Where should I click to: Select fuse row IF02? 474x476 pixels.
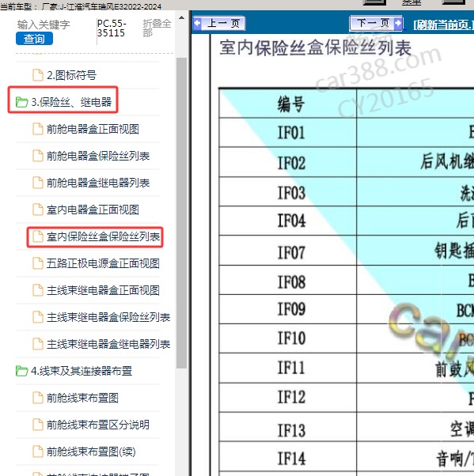(x=347, y=162)
